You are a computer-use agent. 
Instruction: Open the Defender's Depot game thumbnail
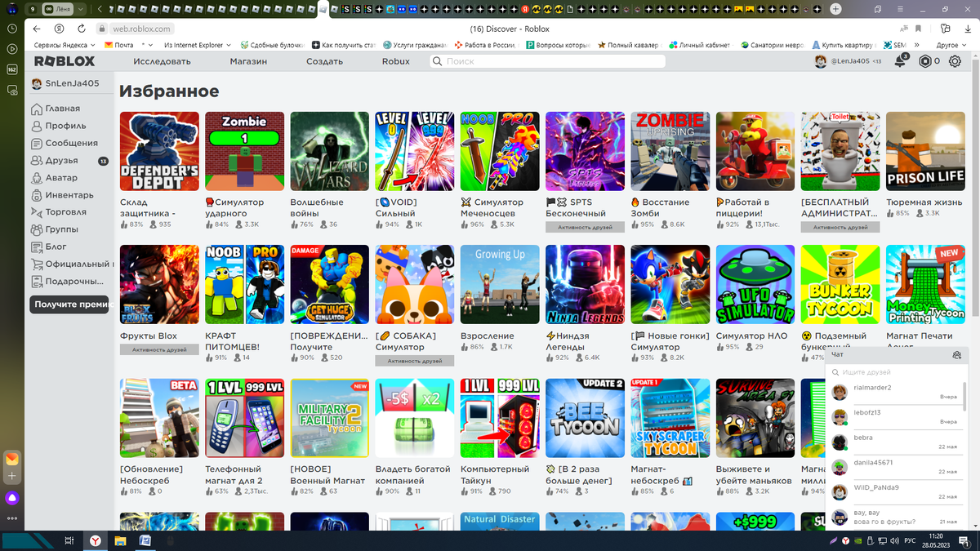tap(159, 151)
